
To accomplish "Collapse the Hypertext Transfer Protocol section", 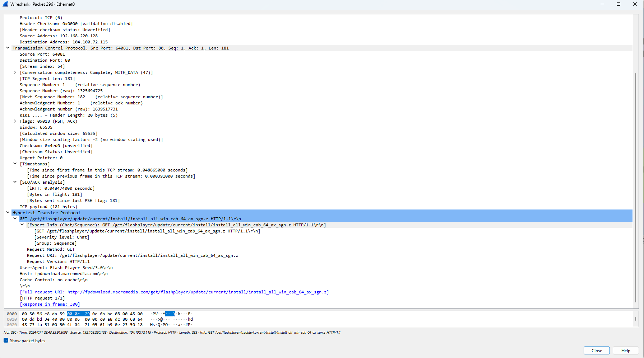I will tap(8, 212).
